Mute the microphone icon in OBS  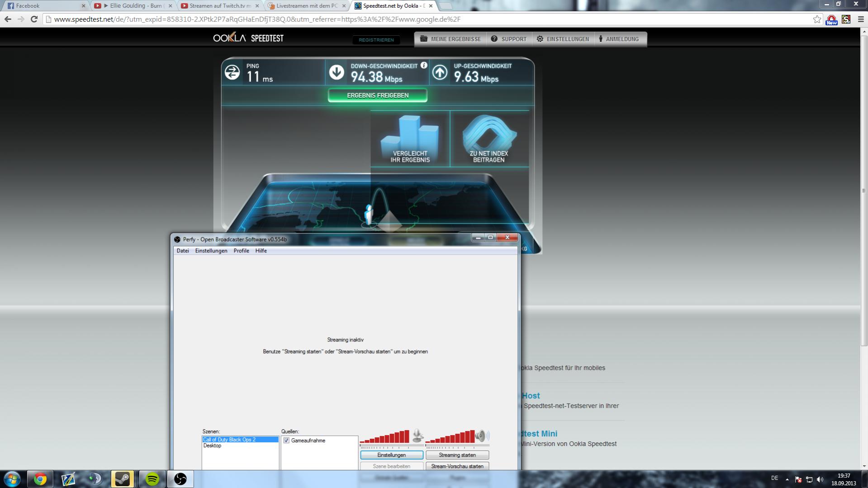coord(417,436)
